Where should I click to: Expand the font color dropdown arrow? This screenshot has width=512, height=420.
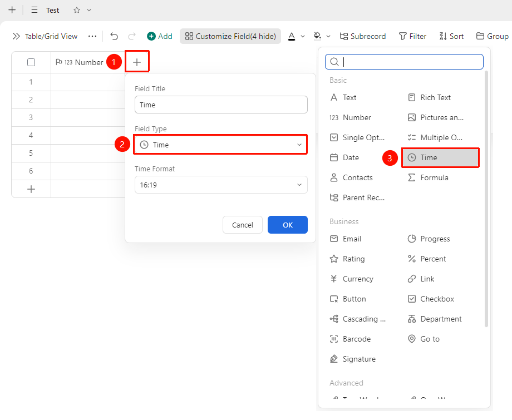[303, 36]
